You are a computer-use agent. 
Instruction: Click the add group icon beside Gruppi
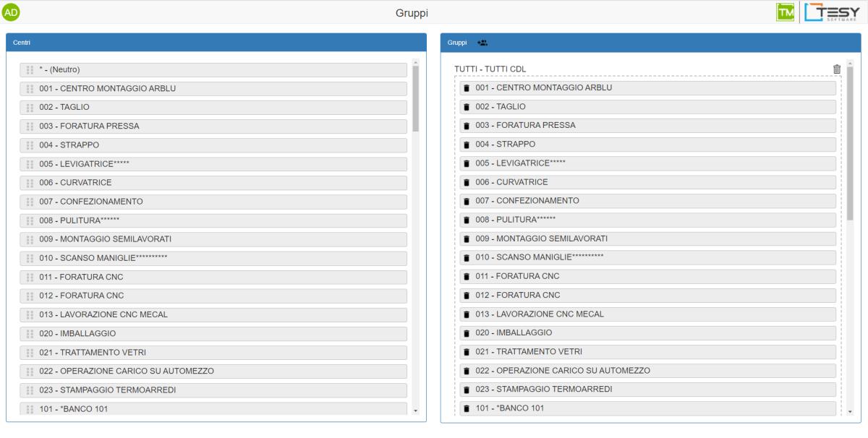point(482,43)
